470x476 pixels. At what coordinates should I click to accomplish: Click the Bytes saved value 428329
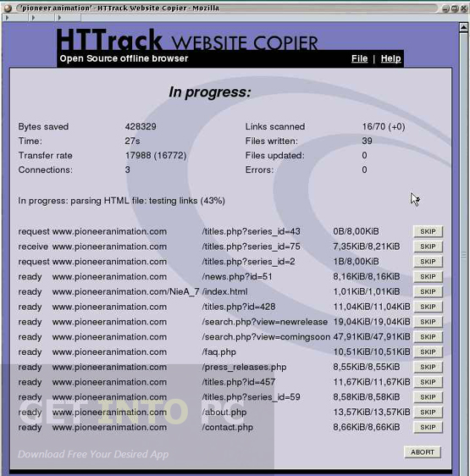coord(141,126)
